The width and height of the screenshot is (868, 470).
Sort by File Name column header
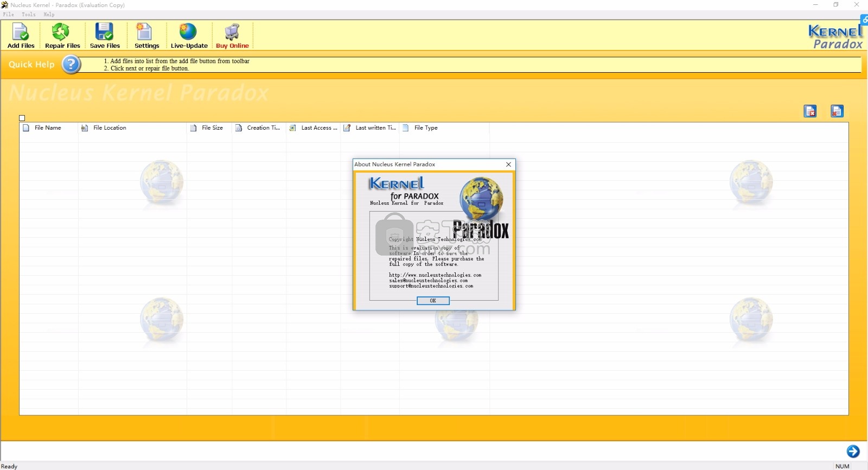[48, 128]
